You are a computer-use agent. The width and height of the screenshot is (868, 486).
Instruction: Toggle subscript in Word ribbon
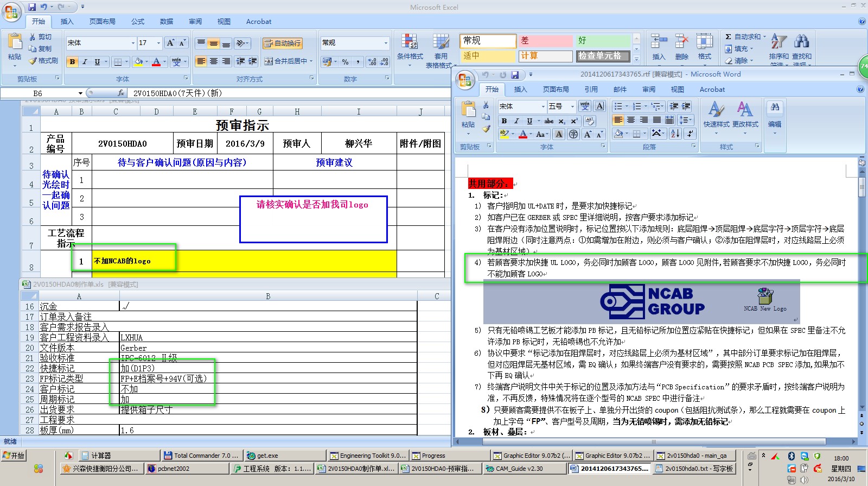[x=561, y=121]
